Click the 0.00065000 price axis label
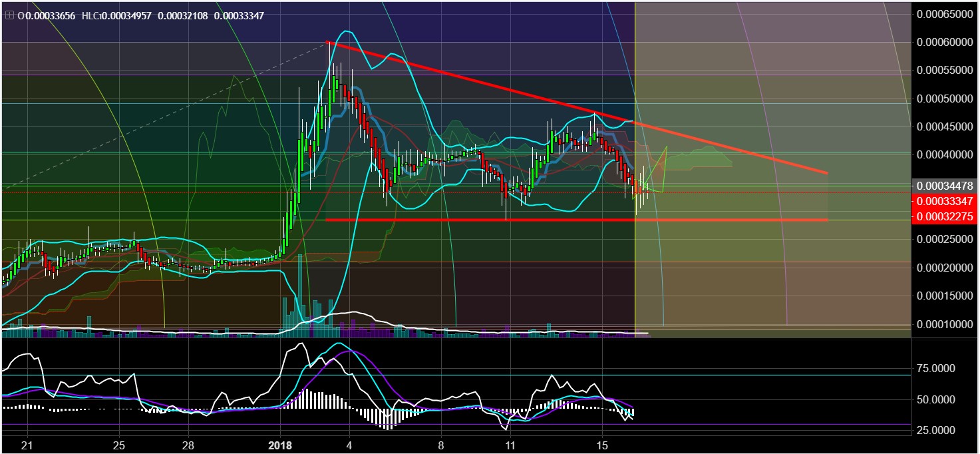Screen dimensions: 980x454 click(945, 14)
